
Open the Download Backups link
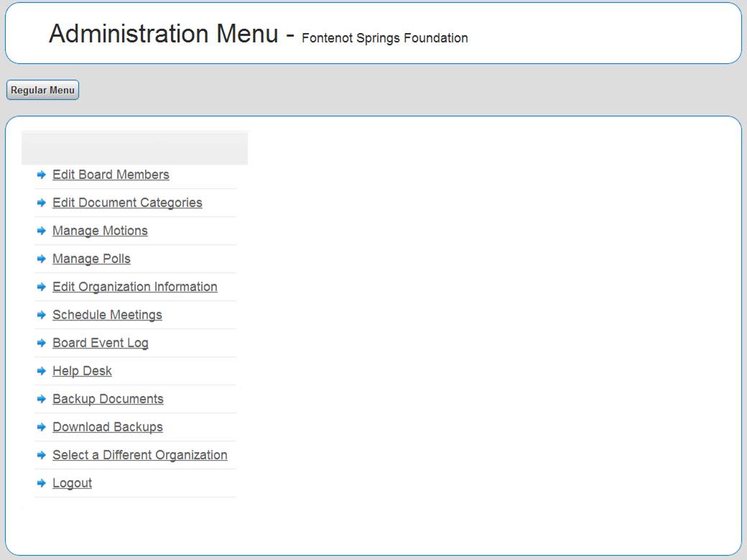click(x=107, y=426)
